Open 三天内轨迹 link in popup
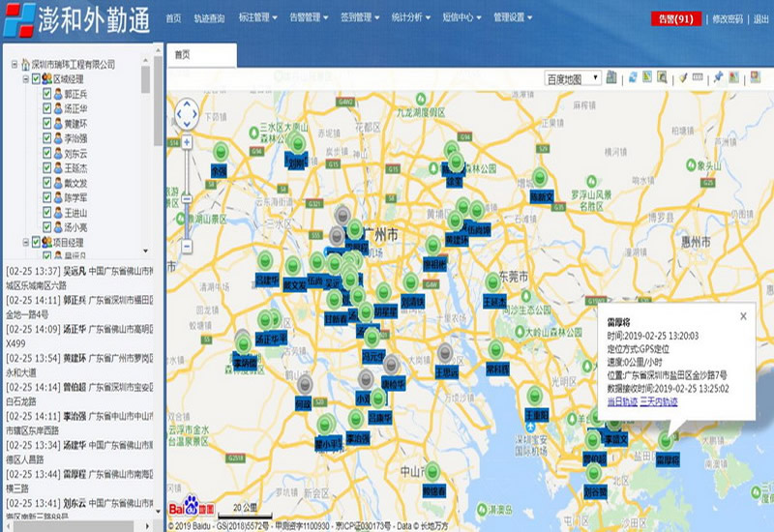 (x=659, y=401)
